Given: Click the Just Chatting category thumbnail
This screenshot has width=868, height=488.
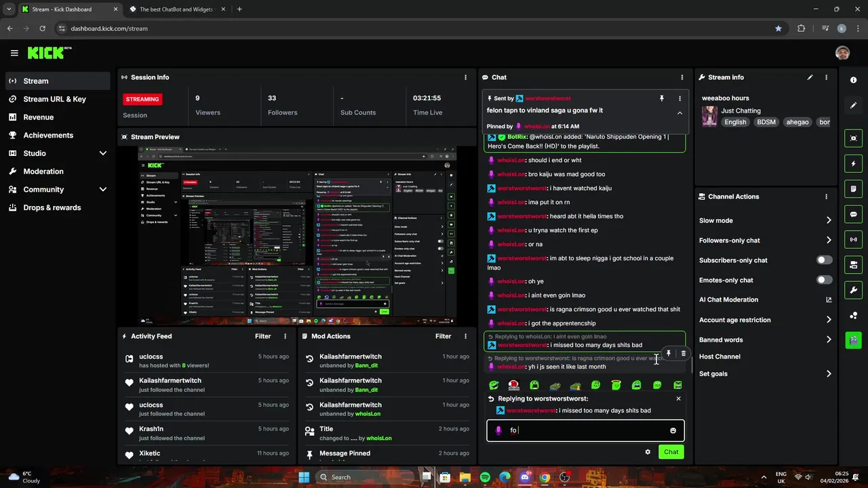Looking at the screenshot, I should pos(709,116).
